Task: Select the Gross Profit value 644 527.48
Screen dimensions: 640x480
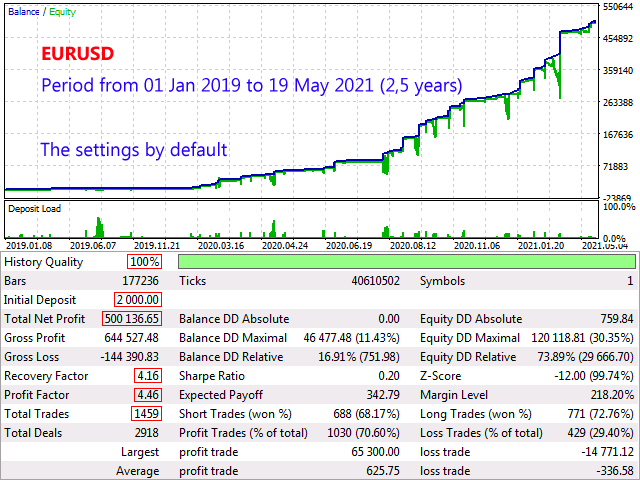Action: pyautogui.click(x=131, y=338)
